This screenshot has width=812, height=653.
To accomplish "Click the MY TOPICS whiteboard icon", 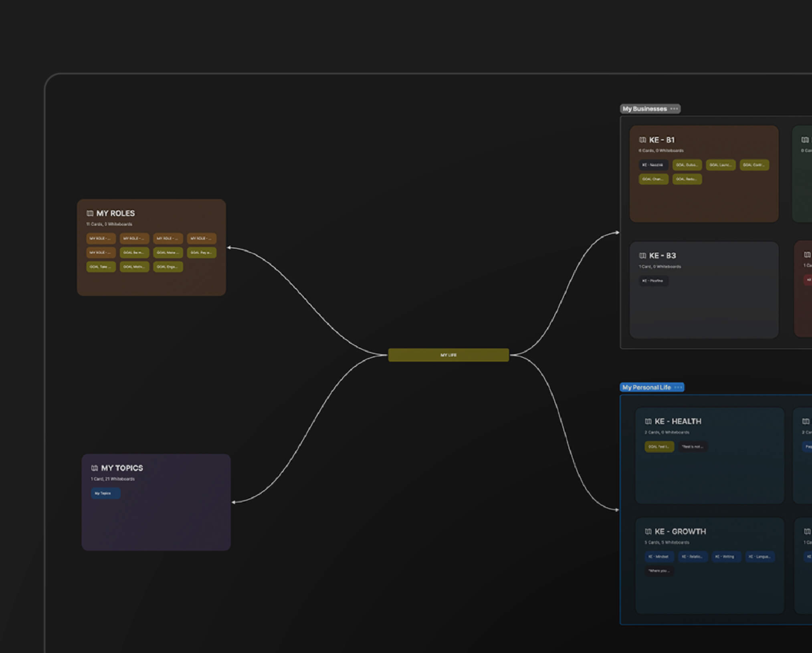I will (95, 468).
